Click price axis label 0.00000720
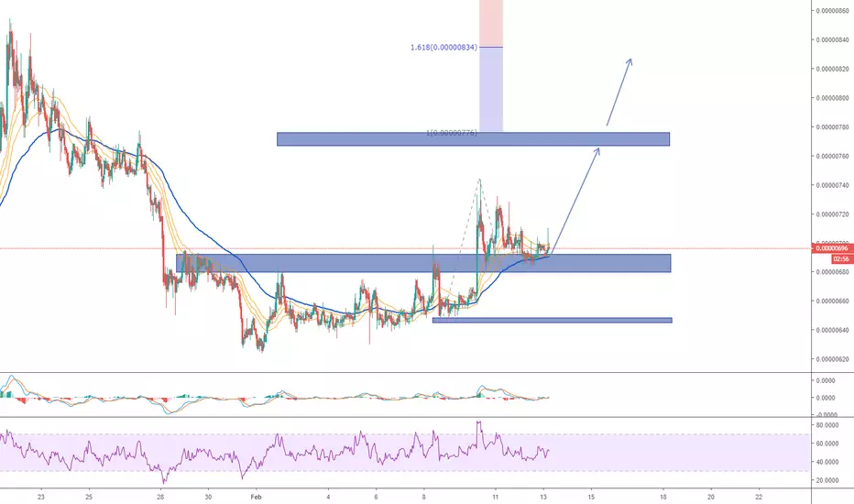The image size is (854, 504). click(x=832, y=214)
